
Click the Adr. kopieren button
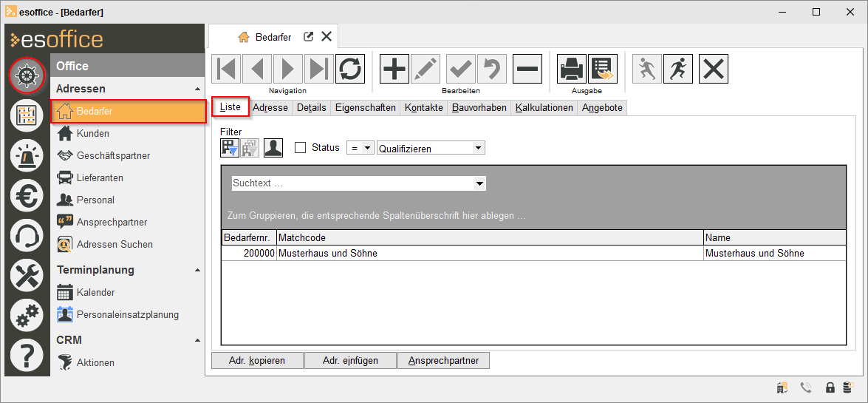click(x=257, y=360)
